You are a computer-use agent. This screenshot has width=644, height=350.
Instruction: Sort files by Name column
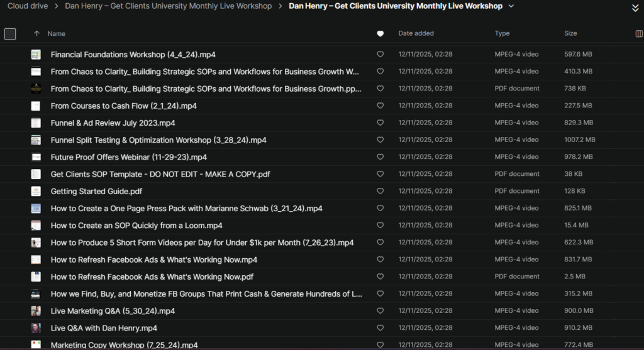point(56,34)
